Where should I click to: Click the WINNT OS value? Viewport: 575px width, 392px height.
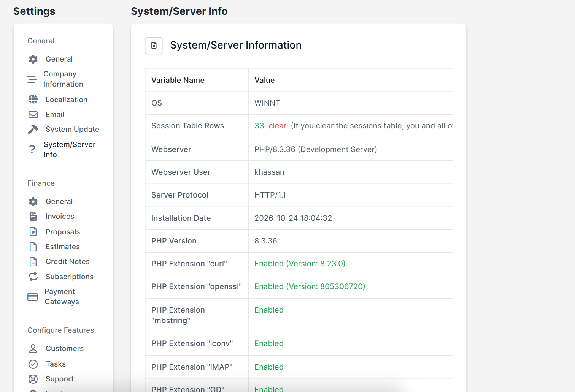(x=267, y=103)
